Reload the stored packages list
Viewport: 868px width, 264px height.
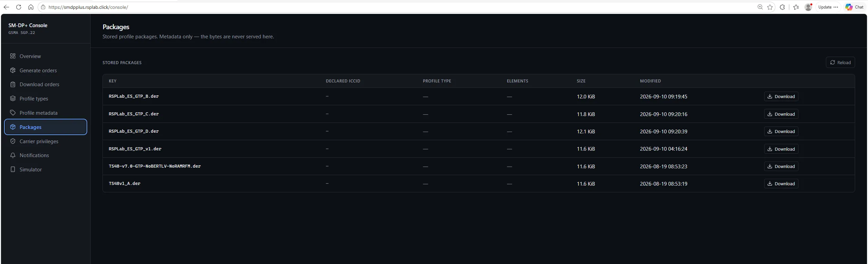click(840, 62)
